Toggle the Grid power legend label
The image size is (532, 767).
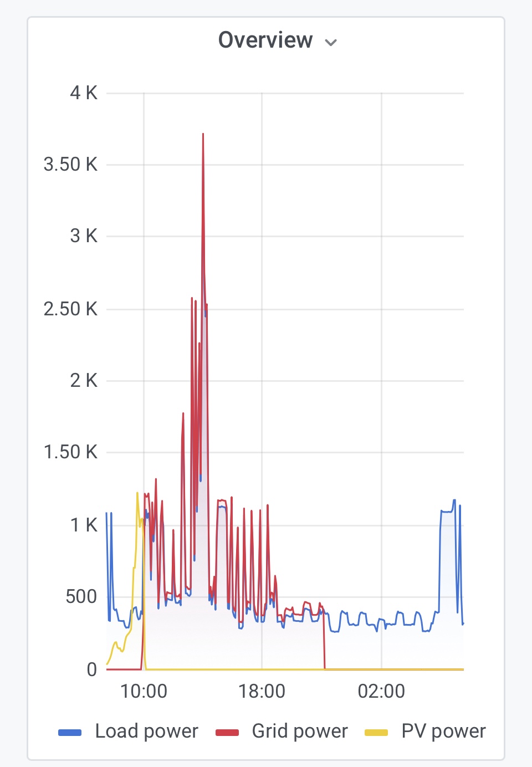(300, 731)
